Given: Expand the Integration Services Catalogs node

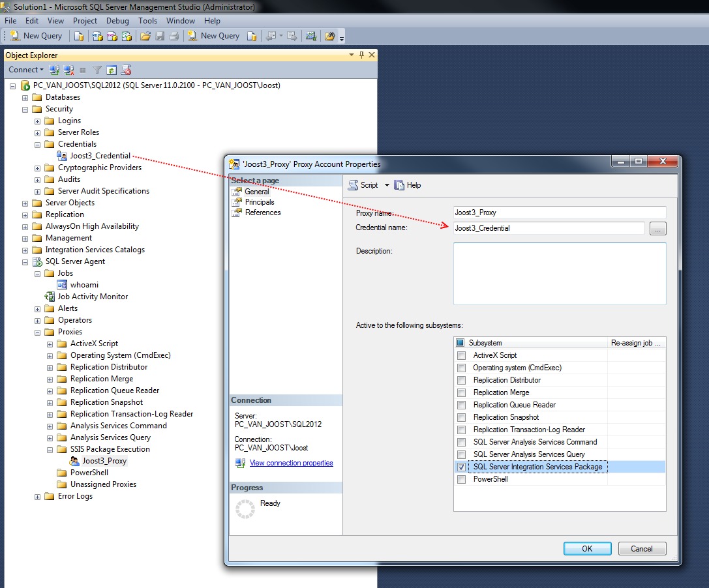Looking at the screenshot, I should pyautogui.click(x=25, y=250).
